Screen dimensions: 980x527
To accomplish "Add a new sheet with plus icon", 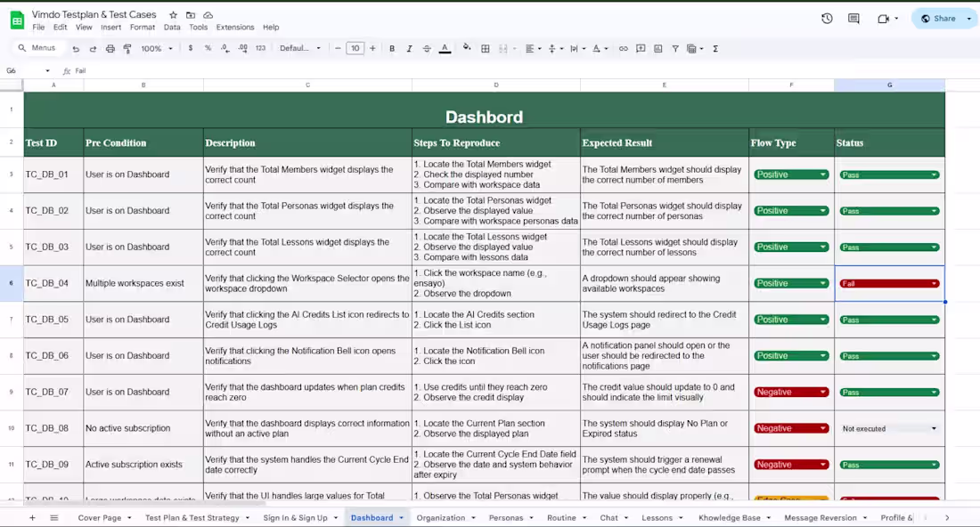I will click(32, 517).
